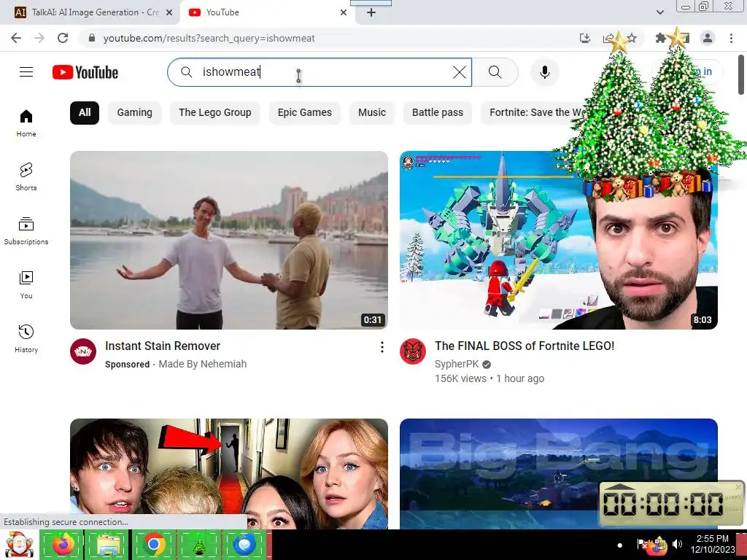
Task: Open the Instant Stain Remover video title
Action: coord(163,346)
